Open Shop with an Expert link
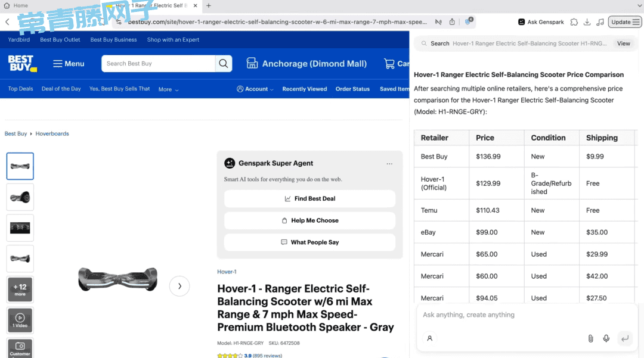Viewport: 644px width, 358px height. (x=173, y=40)
